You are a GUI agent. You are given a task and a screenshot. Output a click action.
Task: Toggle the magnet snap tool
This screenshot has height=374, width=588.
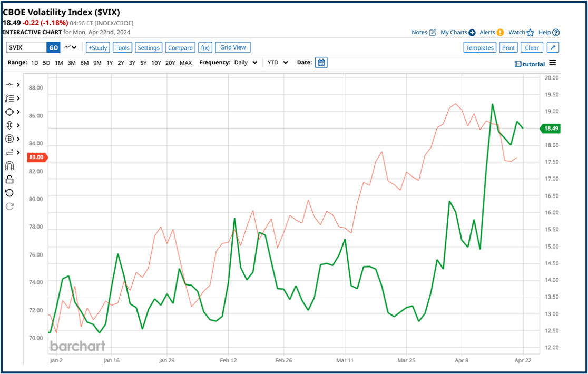coord(9,165)
